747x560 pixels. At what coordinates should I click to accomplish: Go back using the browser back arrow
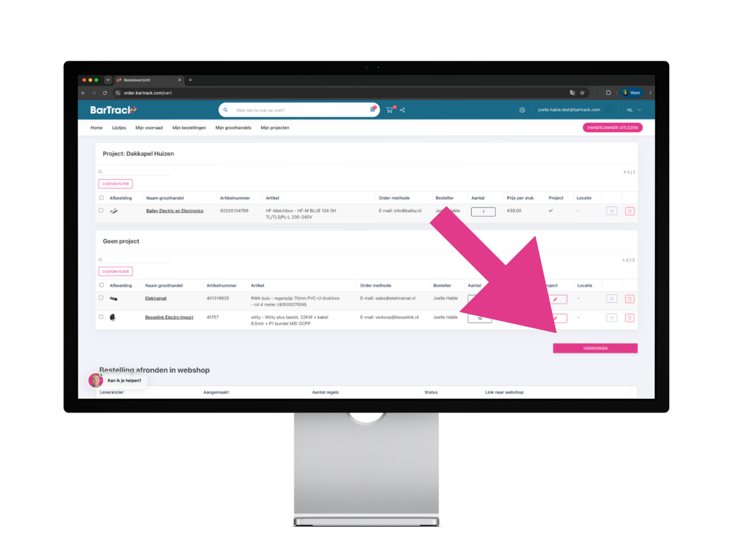point(83,93)
